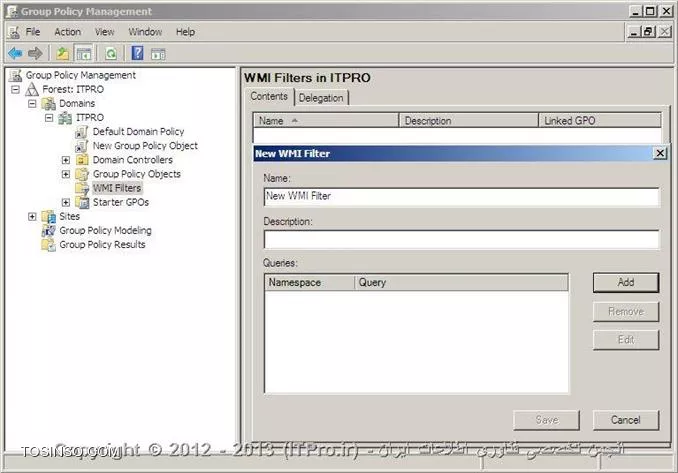Click the empty Queries list area

[416, 342]
